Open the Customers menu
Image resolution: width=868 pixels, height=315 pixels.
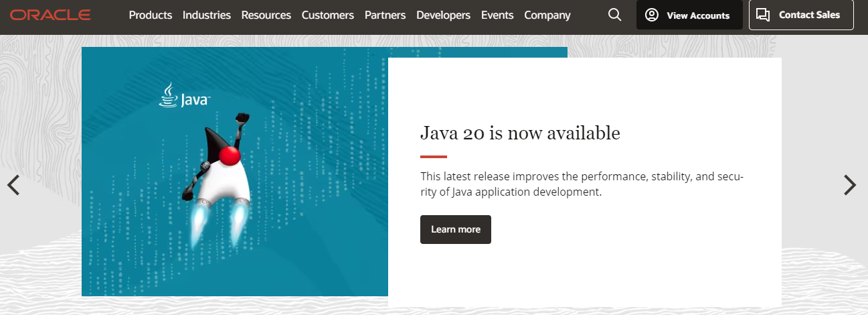[x=328, y=15]
